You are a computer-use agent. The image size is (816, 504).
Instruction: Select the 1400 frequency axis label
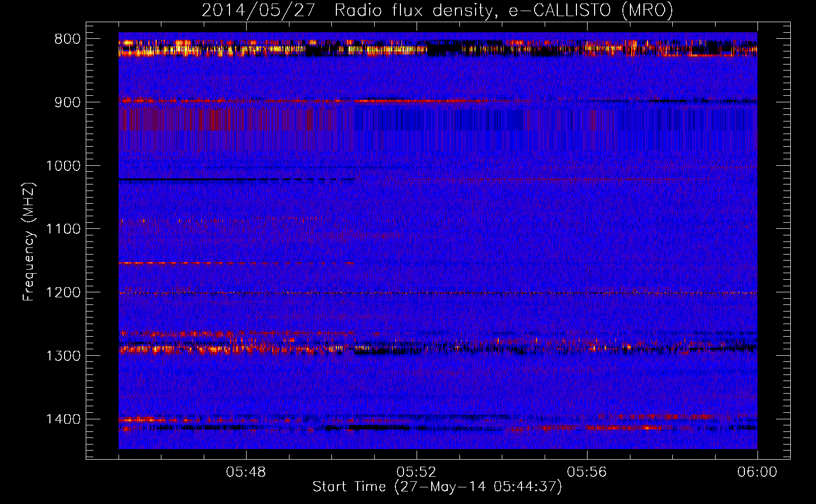coord(63,419)
